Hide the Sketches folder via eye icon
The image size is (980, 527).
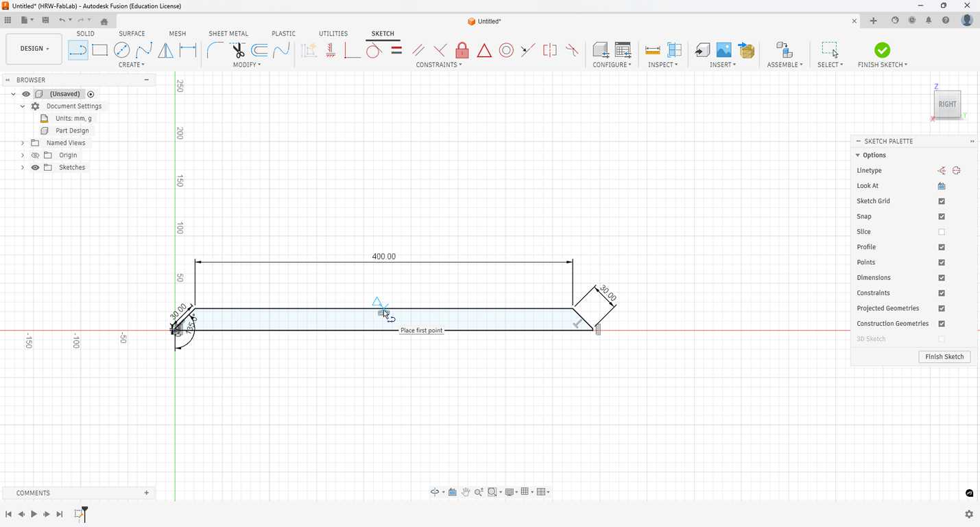[x=35, y=167]
